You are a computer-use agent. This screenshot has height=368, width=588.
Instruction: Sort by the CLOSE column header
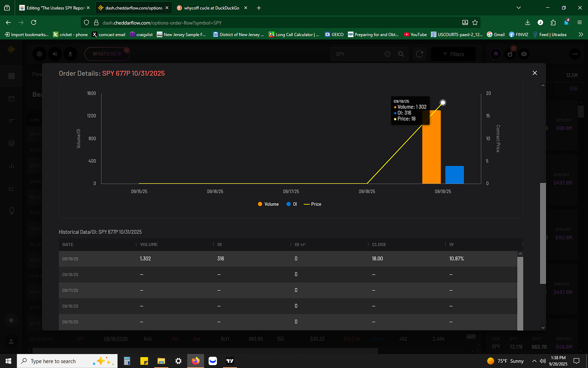point(379,245)
